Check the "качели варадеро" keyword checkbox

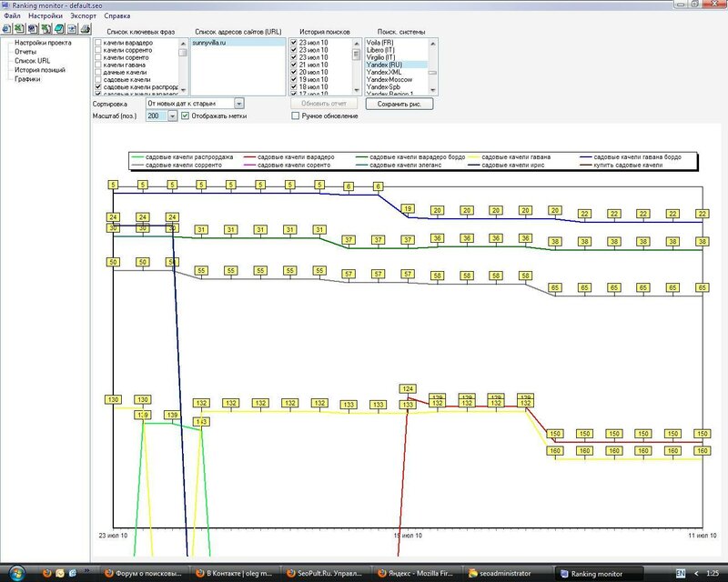(x=98, y=43)
